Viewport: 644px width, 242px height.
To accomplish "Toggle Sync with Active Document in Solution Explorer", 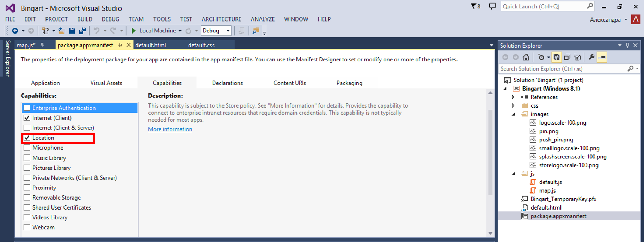I will [557, 57].
